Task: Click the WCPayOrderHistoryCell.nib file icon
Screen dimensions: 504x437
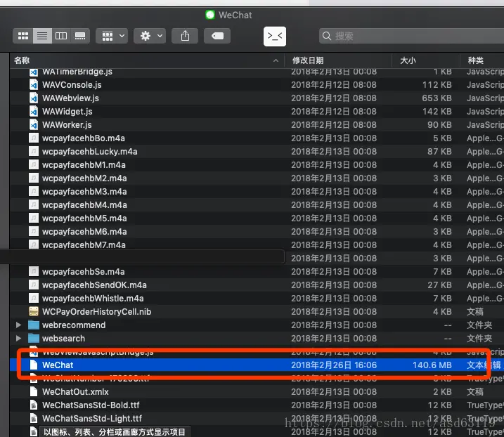Action: pos(34,312)
